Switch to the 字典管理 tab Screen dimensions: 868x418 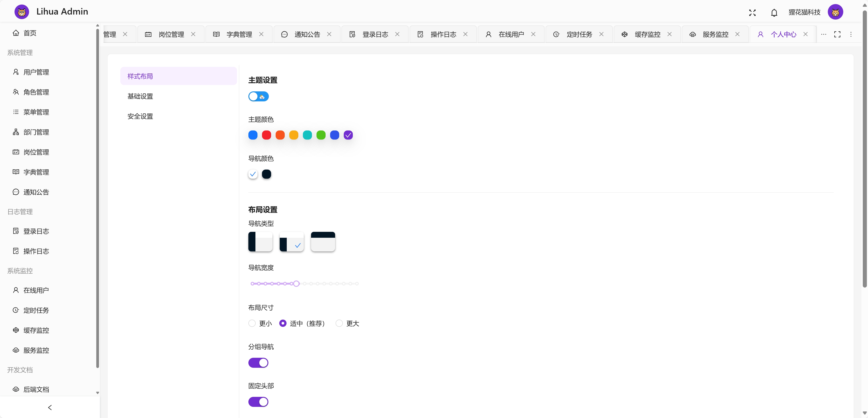pyautogui.click(x=239, y=34)
